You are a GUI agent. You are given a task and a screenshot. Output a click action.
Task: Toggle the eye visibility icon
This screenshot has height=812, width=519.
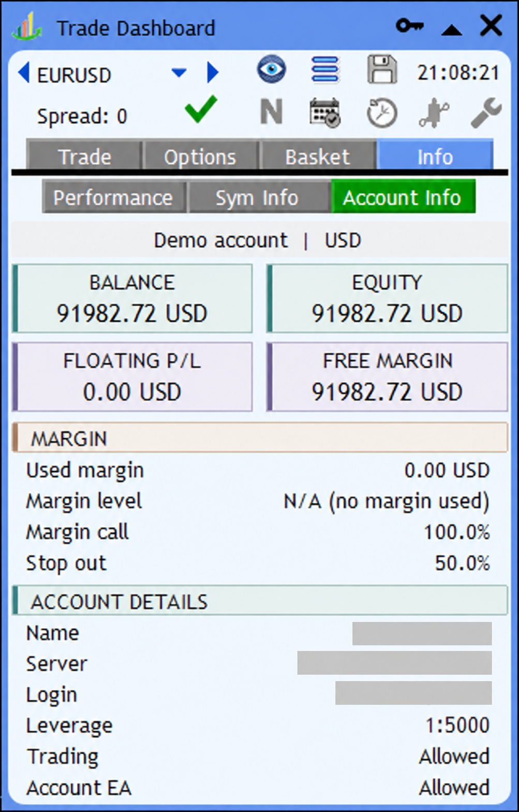tap(271, 69)
